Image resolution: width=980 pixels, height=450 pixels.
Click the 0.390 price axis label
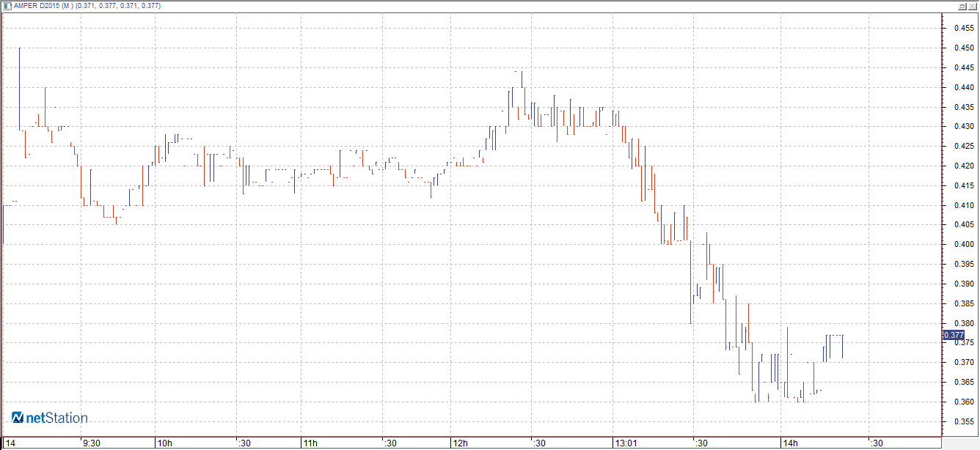pyautogui.click(x=963, y=284)
